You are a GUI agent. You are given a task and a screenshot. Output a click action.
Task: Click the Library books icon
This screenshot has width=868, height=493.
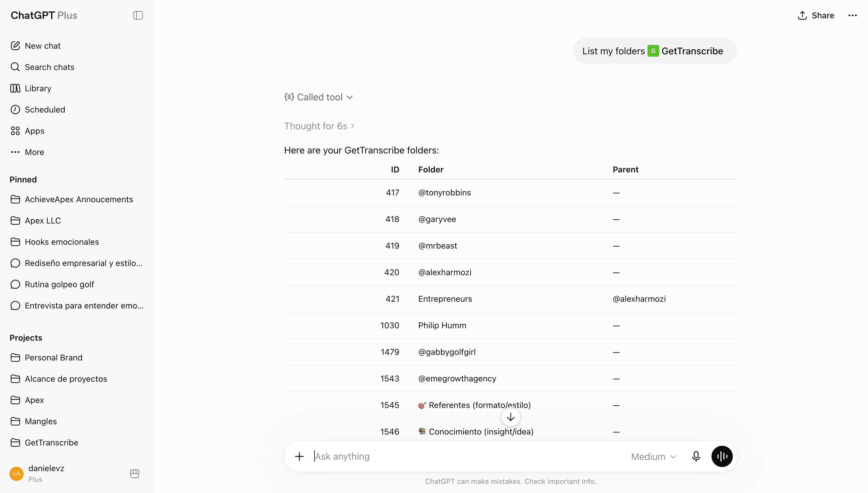click(x=15, y=88)
